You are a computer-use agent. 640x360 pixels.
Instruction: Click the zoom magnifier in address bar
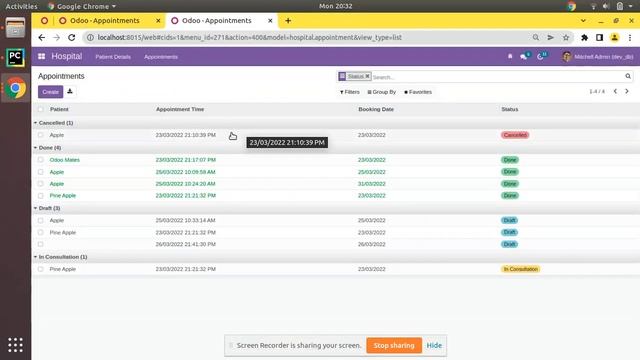536,38
